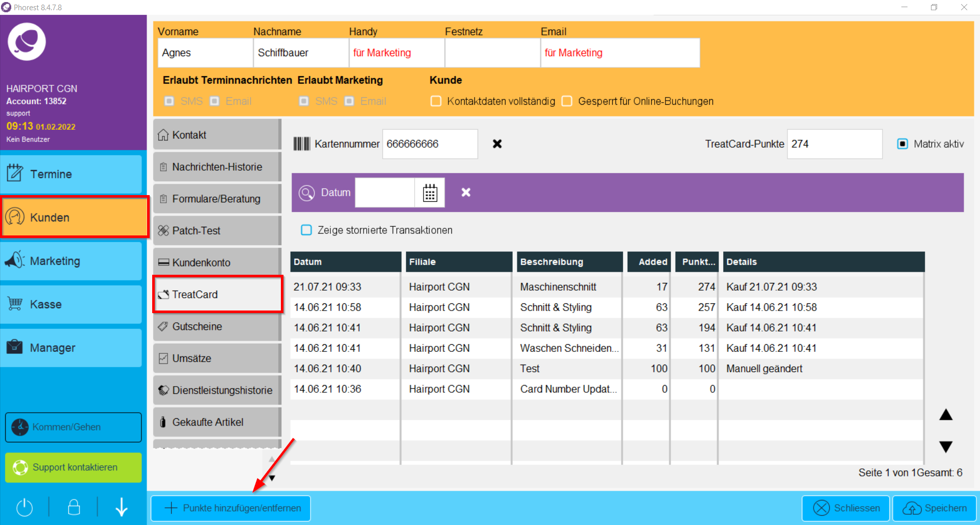Screen dimensions: 980x525
Task: Switch to the Formulare/Beratung tab
Action: (217, 199)
